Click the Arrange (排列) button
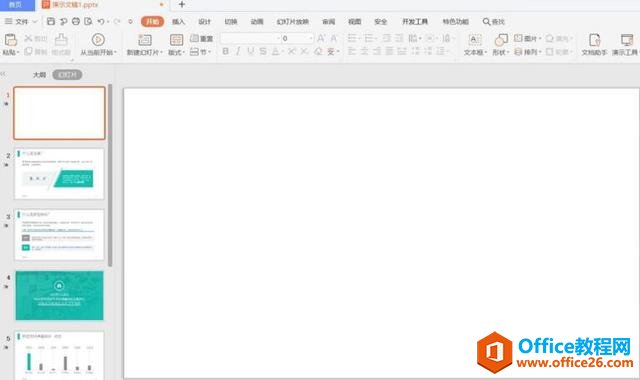This screenshot has width=640, height=380. click(x=527, y=52)
